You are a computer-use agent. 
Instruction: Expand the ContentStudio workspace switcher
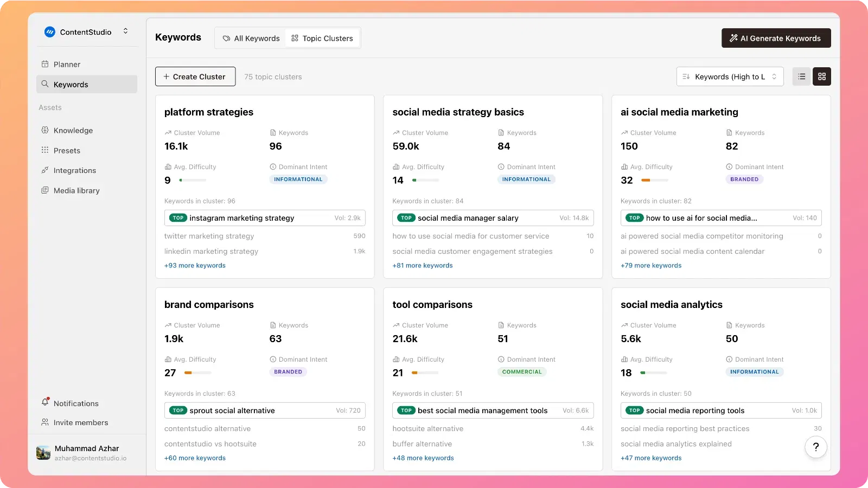pyautogui.click(x=125, y=31)
